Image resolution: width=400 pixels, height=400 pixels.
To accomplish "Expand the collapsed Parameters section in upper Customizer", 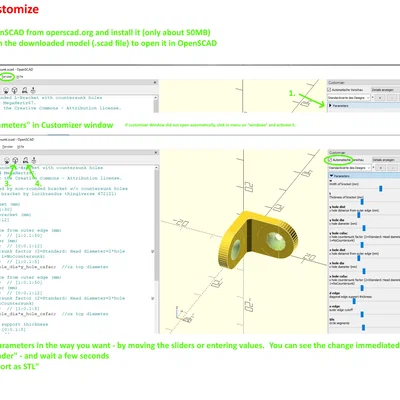I will [x=364, y=106].
